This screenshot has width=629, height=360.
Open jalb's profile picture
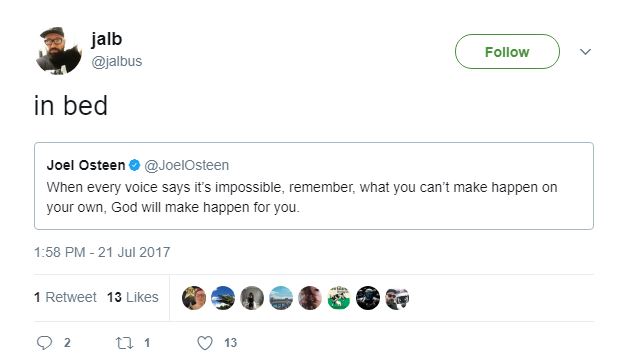point(58,51)
